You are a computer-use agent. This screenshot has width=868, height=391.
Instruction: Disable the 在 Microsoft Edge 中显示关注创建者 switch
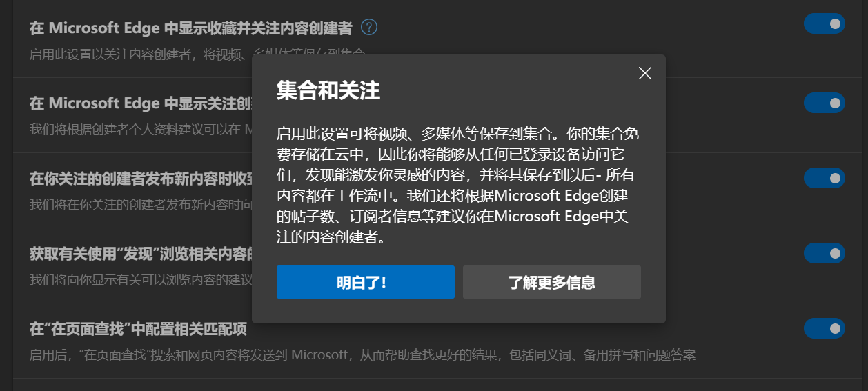pyautogui.click(x=825, y=103)
